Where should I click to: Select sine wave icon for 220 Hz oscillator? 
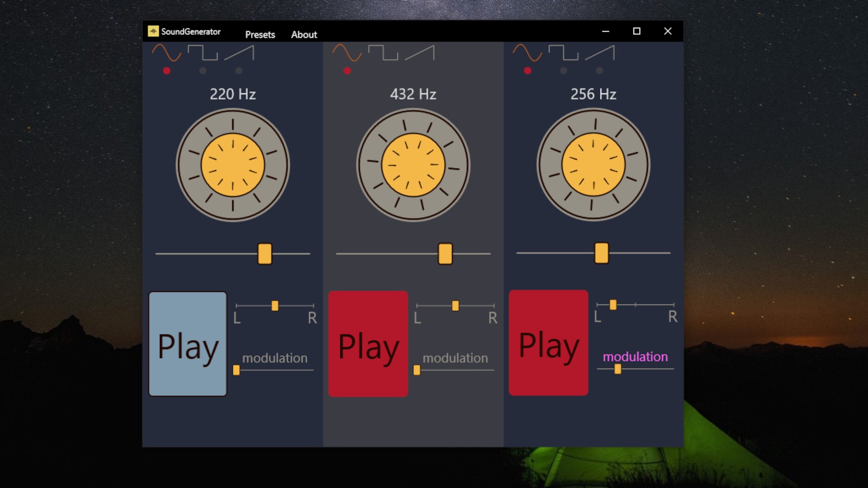coord(166,53)
